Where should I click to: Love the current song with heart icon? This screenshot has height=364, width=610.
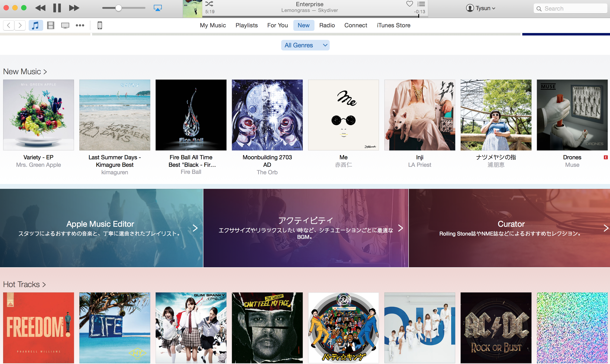pyautogui.click(x=409, y=4)
